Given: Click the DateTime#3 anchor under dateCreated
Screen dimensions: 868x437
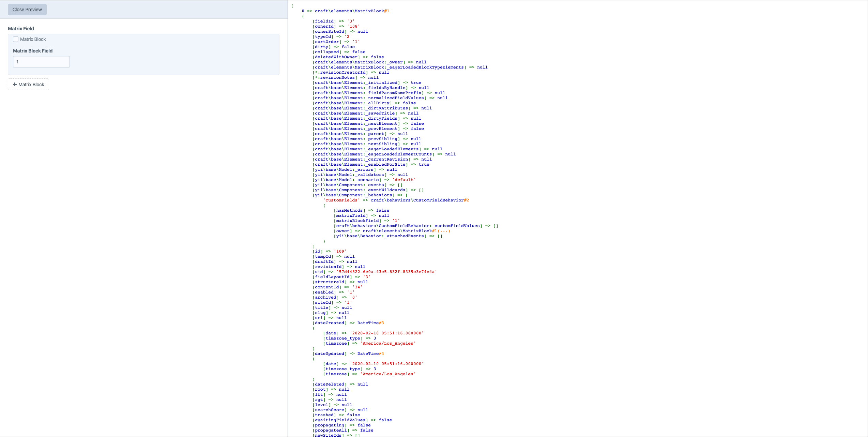Looking at the screenshot, I should click(x=371, y=323).
